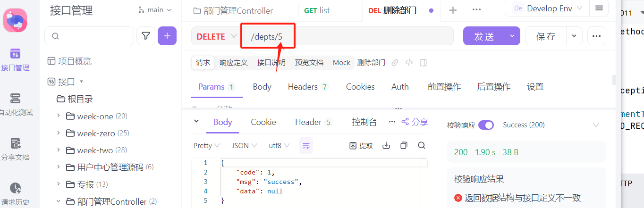
Task: Click the copy link icon beside 删除部门
Action: point(395,62)
